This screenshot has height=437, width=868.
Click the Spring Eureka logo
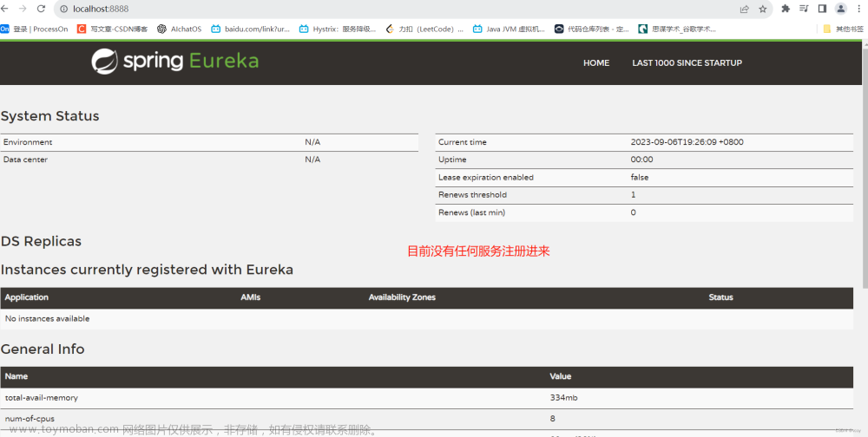[175, 61]
